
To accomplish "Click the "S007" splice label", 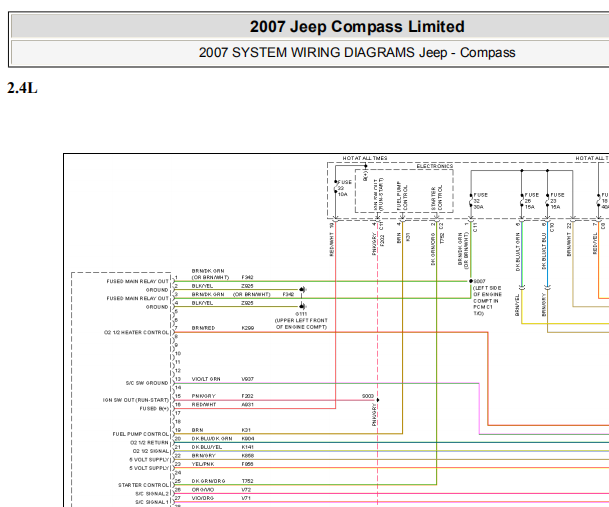I will [479, 281].
